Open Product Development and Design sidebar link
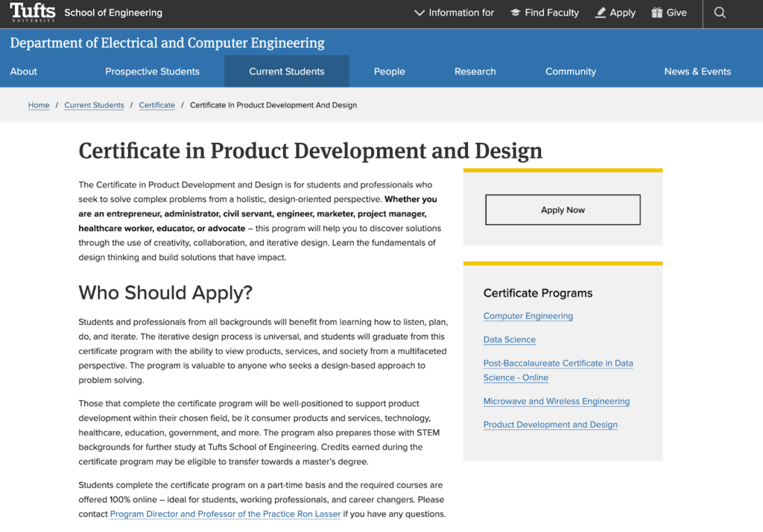The height and width of the screenshot is (532, 763). [551, 425]
